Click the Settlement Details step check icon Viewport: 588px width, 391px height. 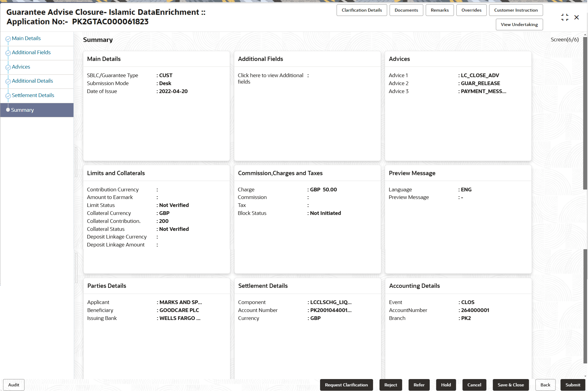pyautogui.click(x=8, y=96)
